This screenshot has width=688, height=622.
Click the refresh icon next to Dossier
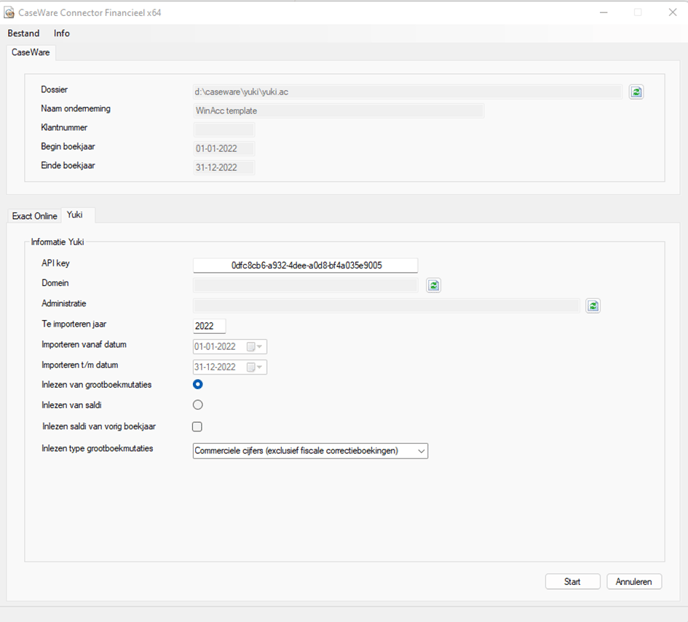click(636, 92)
